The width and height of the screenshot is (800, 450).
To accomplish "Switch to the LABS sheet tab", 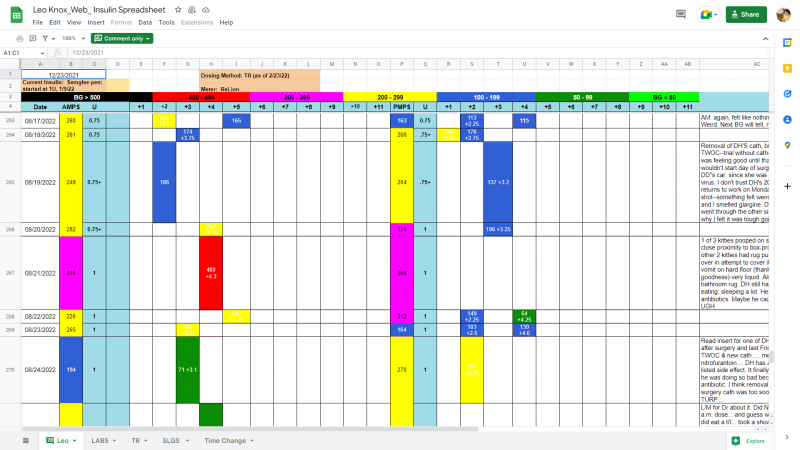I will point(100,440).
